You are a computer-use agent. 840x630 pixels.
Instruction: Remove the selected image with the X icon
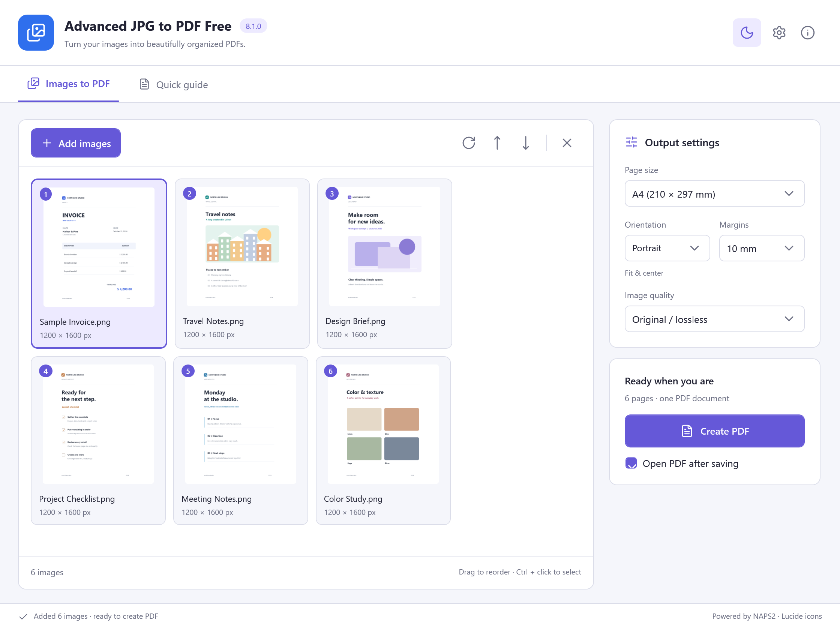pyautogui.click(x=567, y=143)
